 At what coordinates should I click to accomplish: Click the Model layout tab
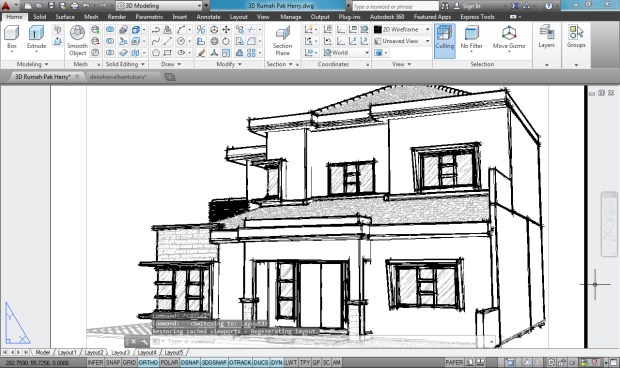[42, 352]
